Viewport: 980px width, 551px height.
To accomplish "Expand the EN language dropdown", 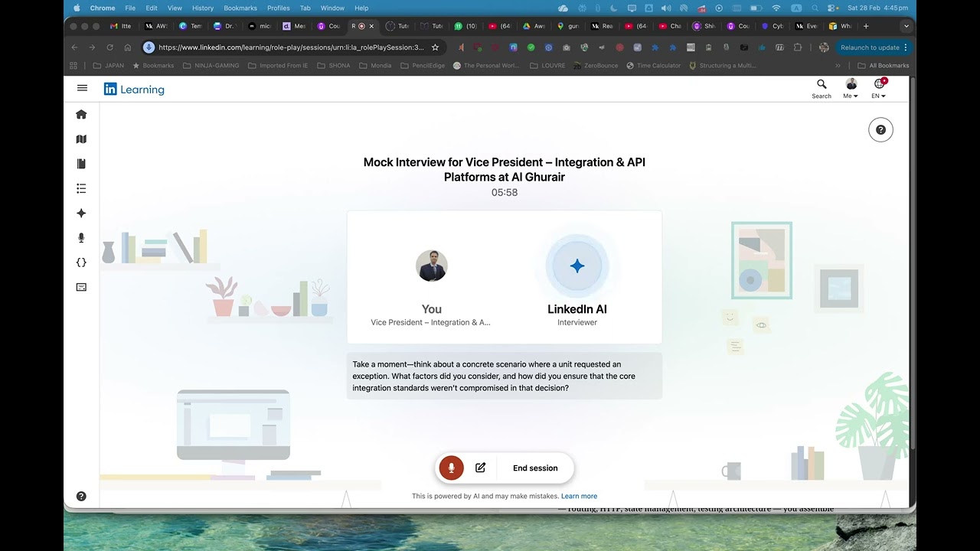I will click(x=879, y=89).
